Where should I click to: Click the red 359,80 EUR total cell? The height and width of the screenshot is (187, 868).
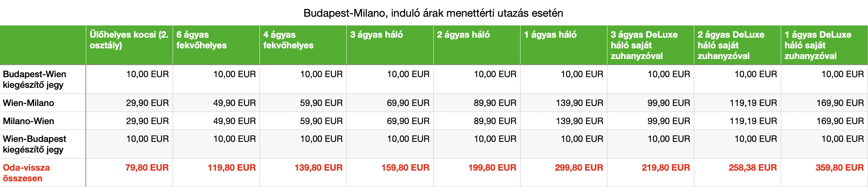click(839, 168)
